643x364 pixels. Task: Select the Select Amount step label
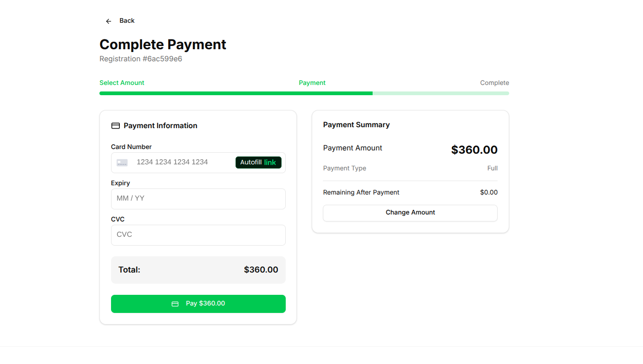pyautogui.click(x=122, y=83)
